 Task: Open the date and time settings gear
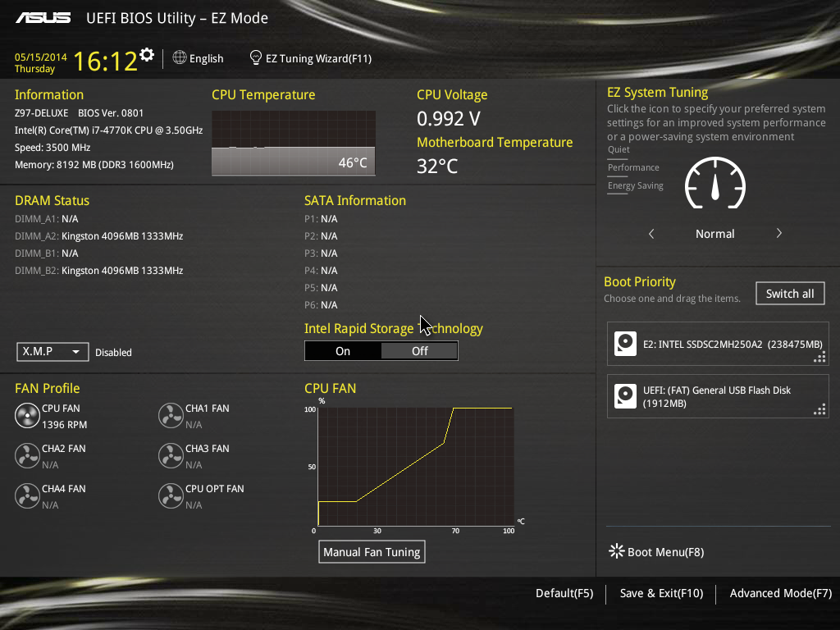[x=147, y=55]
